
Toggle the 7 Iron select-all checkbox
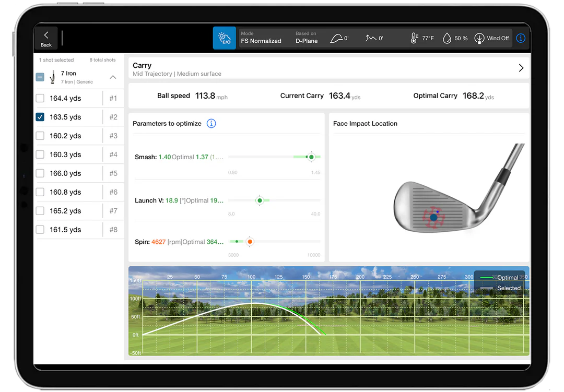point(40,77)
